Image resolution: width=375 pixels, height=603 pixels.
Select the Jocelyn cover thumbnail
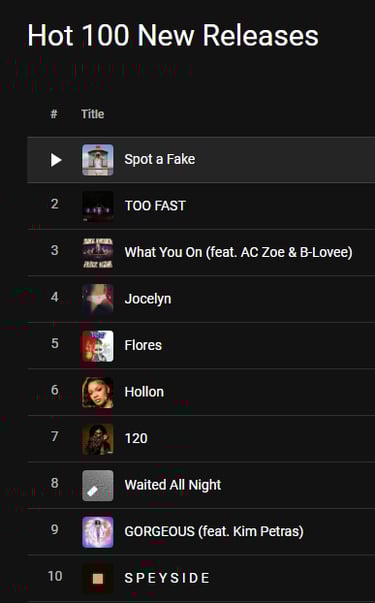(x=98, y=300)
